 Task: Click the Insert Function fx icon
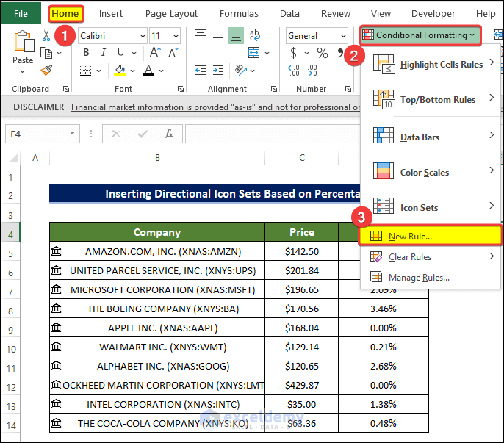[169, 134]
